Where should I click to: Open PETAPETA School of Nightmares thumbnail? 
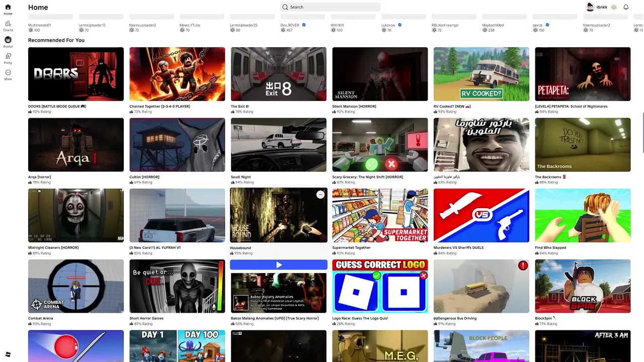[x=583, y=74]
